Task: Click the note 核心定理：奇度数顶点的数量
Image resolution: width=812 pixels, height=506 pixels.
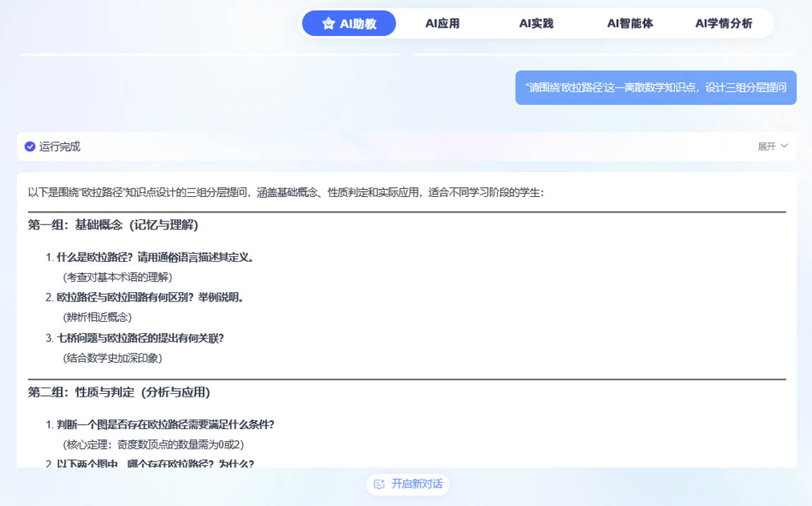Action: tap(153, 445)
